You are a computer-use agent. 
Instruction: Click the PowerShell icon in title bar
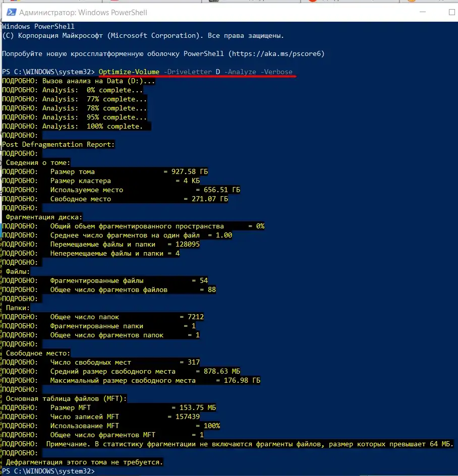pos(12,12)
